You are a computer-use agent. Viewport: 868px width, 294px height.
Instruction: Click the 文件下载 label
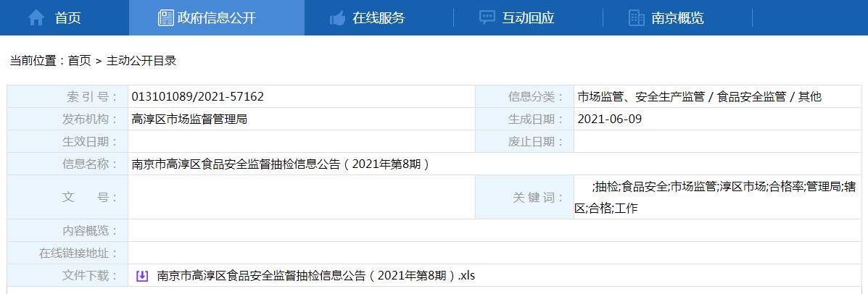click(x=90, y=276)
